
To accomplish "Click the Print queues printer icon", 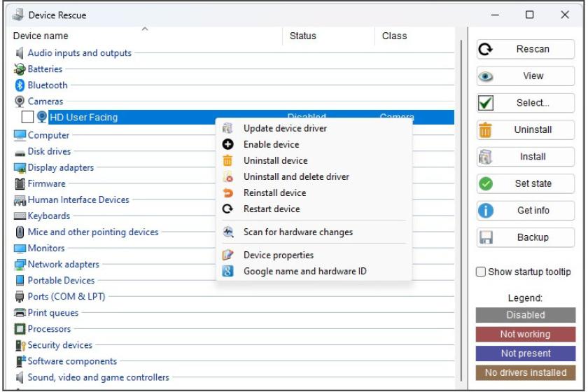I will coord(20,312).
